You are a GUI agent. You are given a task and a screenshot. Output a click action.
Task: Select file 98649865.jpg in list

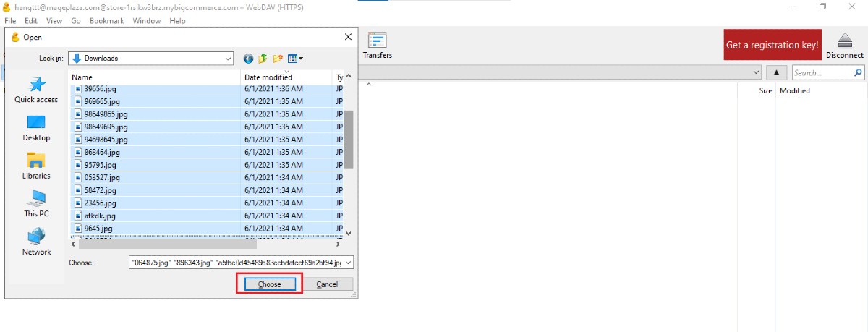tap(106, 114)
